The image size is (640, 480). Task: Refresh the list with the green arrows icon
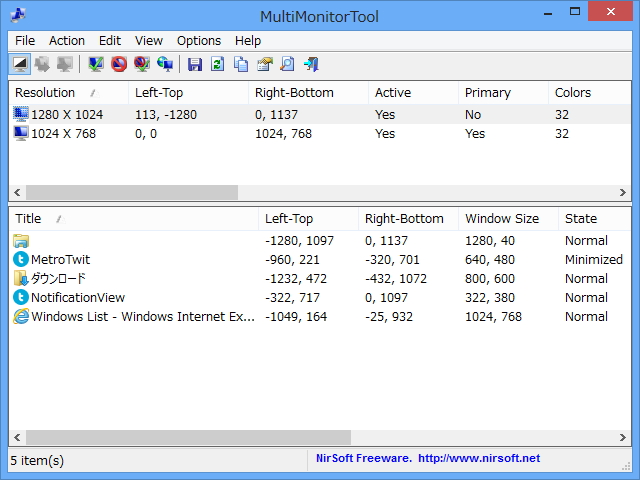coord(218,64)
